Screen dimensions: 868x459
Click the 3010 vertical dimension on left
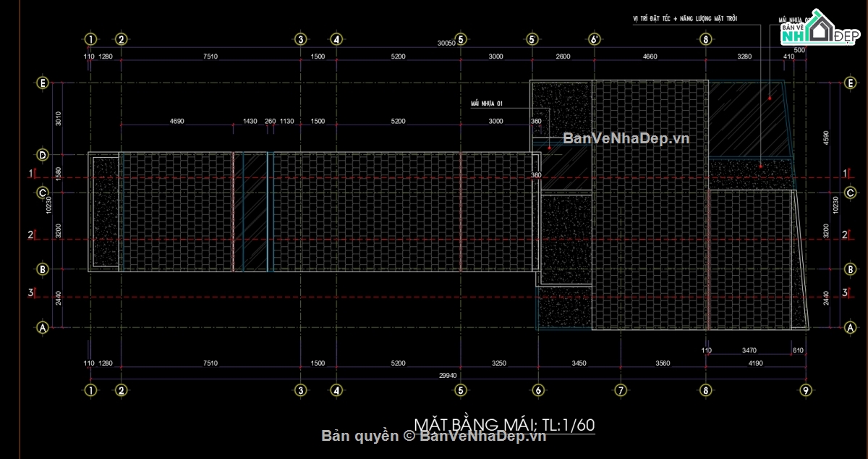point(59,118)
